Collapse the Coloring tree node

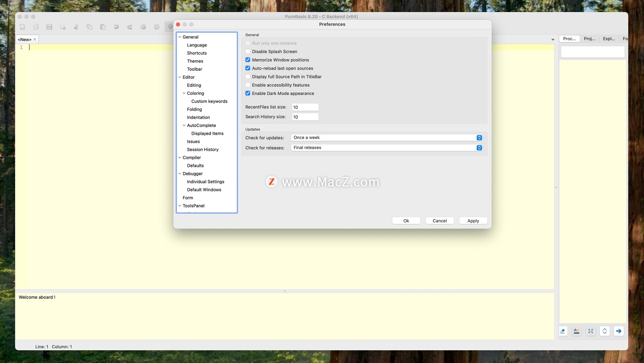point(184,93)
